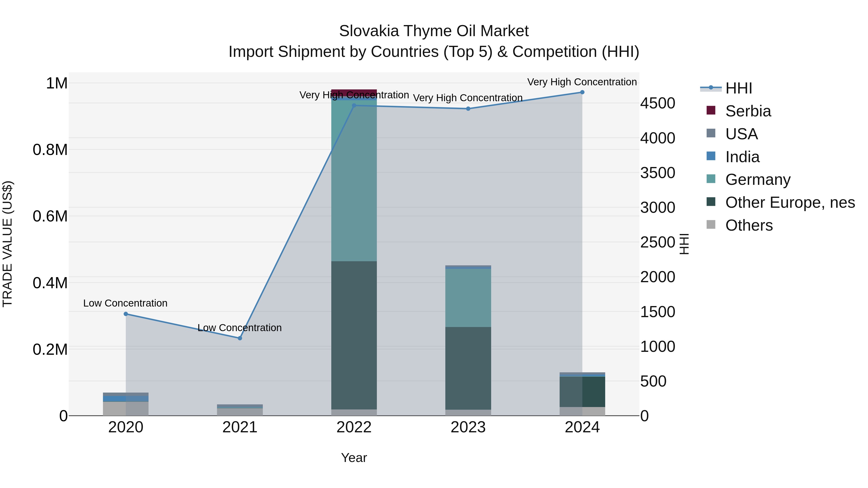Click the 2022 x-axis label

[354, 427]
